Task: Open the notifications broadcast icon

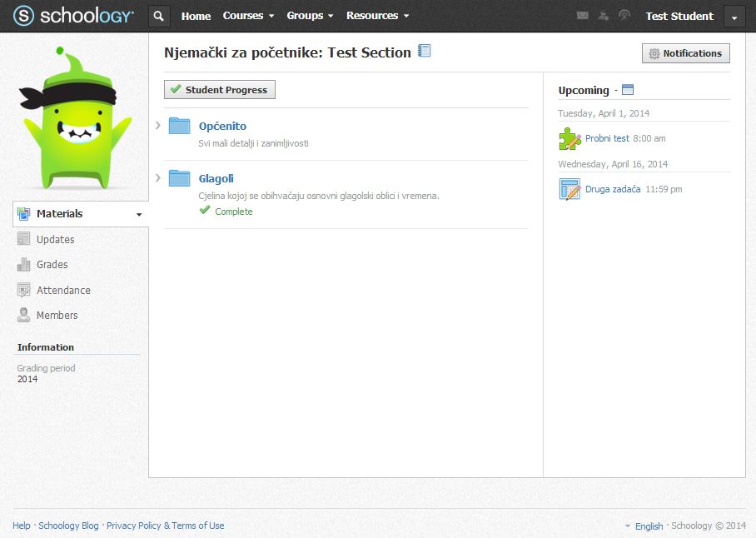Action: 624,16
